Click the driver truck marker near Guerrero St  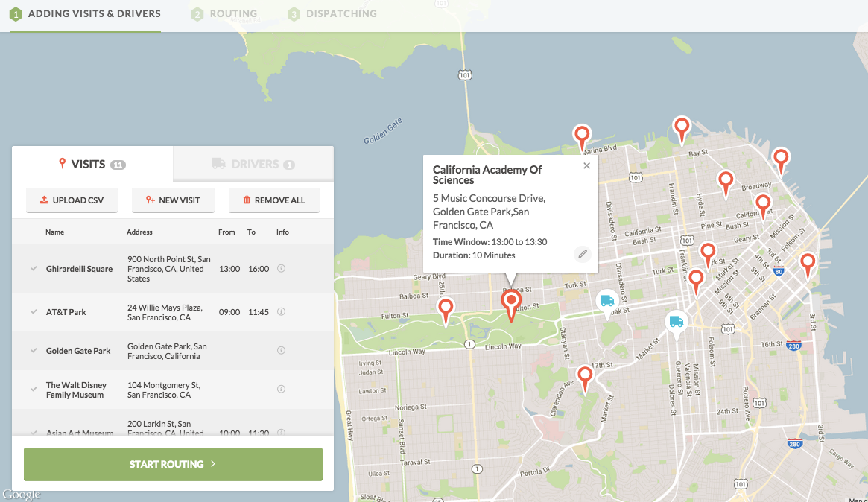[676, 323]
